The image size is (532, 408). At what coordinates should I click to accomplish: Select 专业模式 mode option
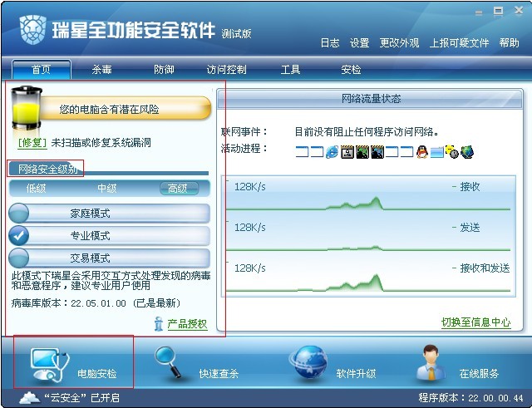(109, 235)
